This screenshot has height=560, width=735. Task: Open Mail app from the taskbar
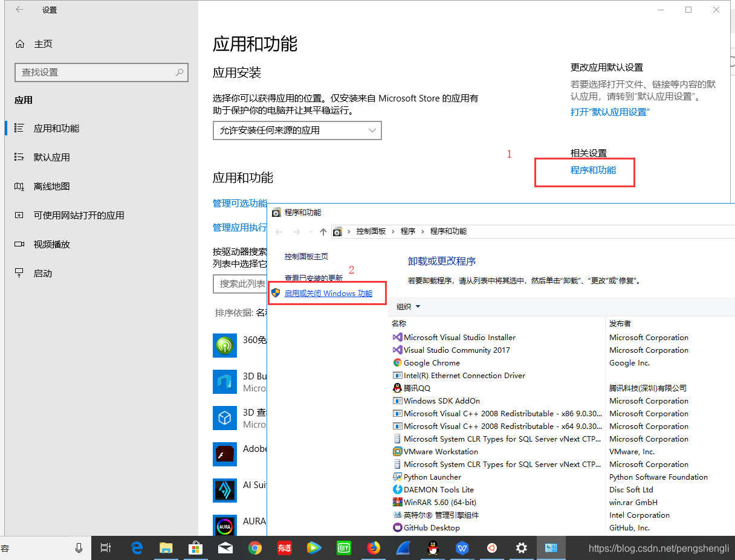click(x=225, y=548)
